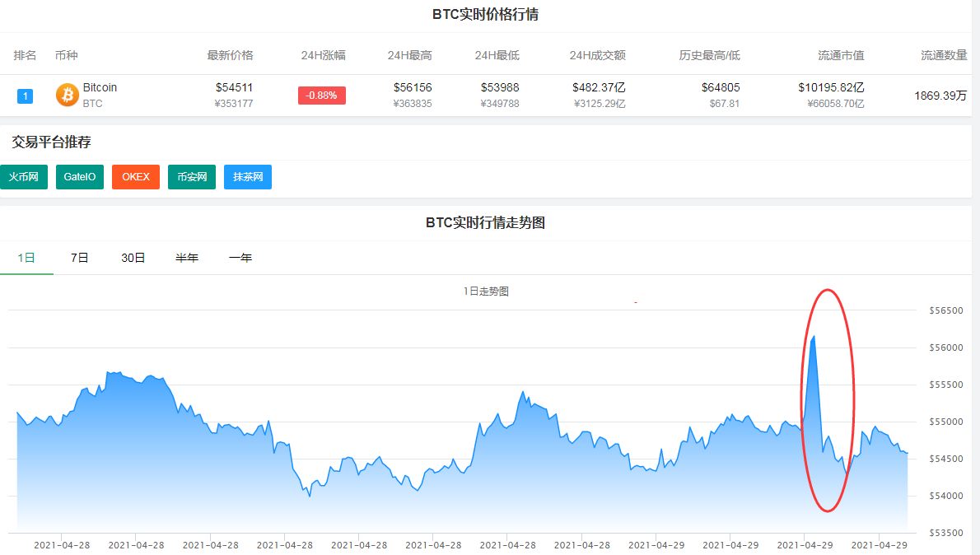Image resolution: width=980 pixels, height=555 pixels.
Task: Click the yuan price ¥353177
Action: tap(234, 104)
